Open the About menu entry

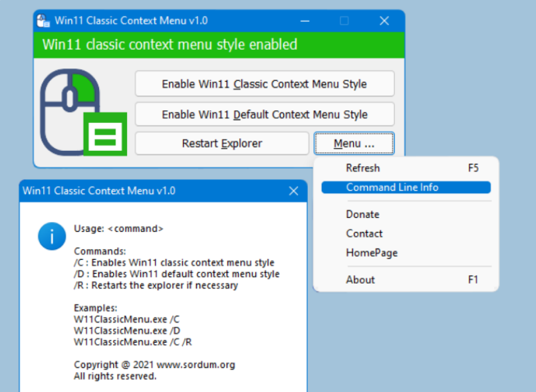pyautogui.click(x=360, y=280)
